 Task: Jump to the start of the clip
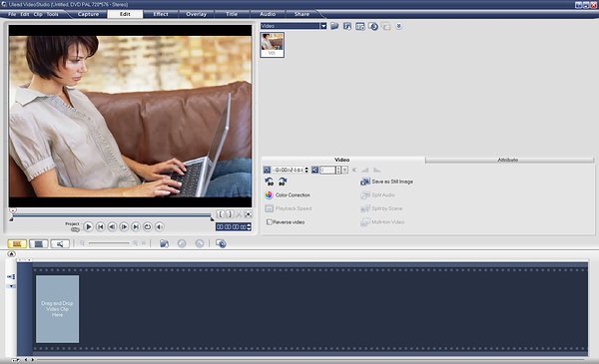[100, 226]
